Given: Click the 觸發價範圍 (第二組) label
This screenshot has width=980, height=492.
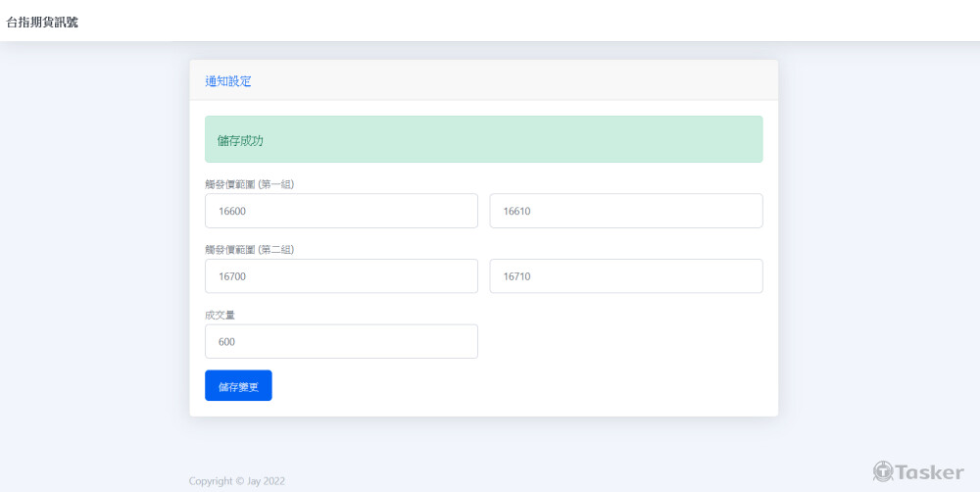Looking at the screenshot, I should pyautogui.click(x=250, y=250).
